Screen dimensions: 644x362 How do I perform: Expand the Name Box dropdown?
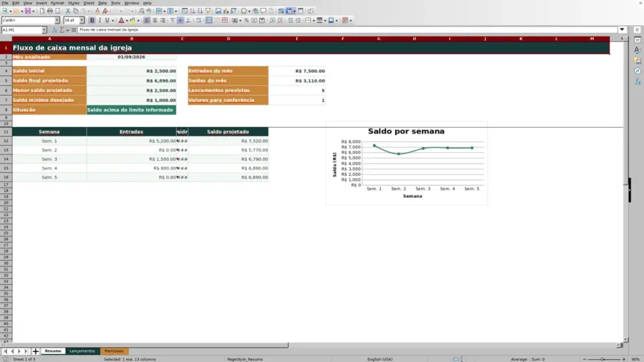point(44,30)
